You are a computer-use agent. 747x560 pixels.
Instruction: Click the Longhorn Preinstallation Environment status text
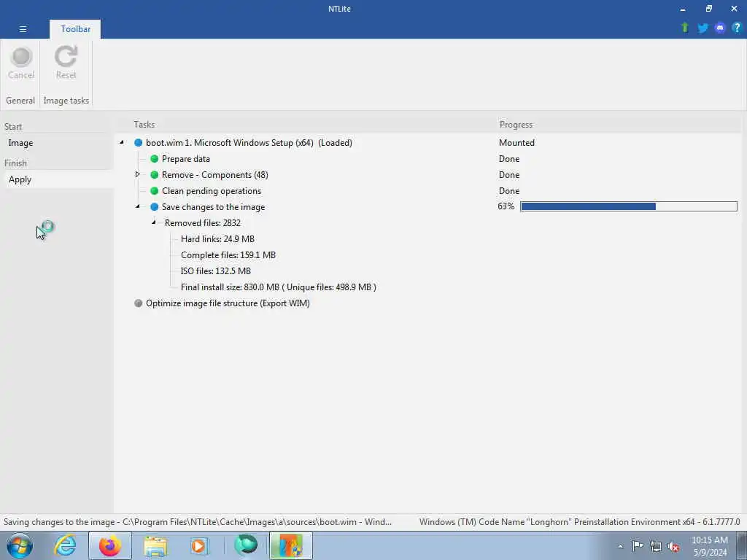click(x=579, y=522)
